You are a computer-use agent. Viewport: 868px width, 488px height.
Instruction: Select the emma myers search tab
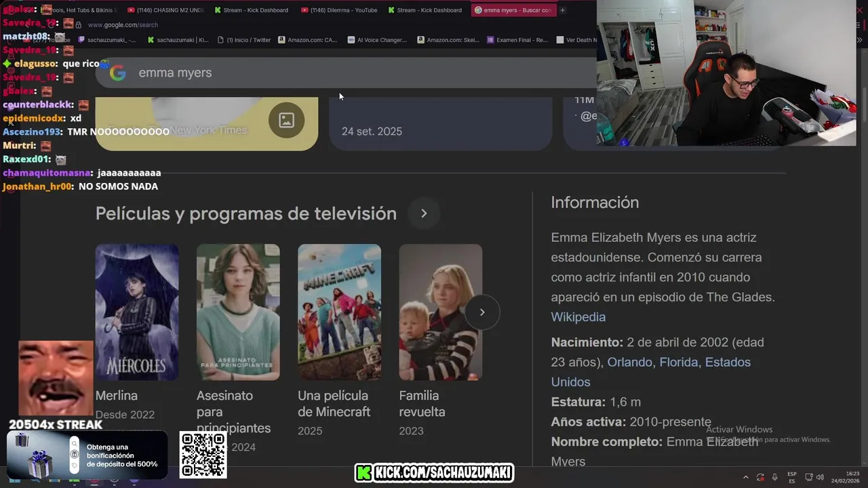coord(513,10)
